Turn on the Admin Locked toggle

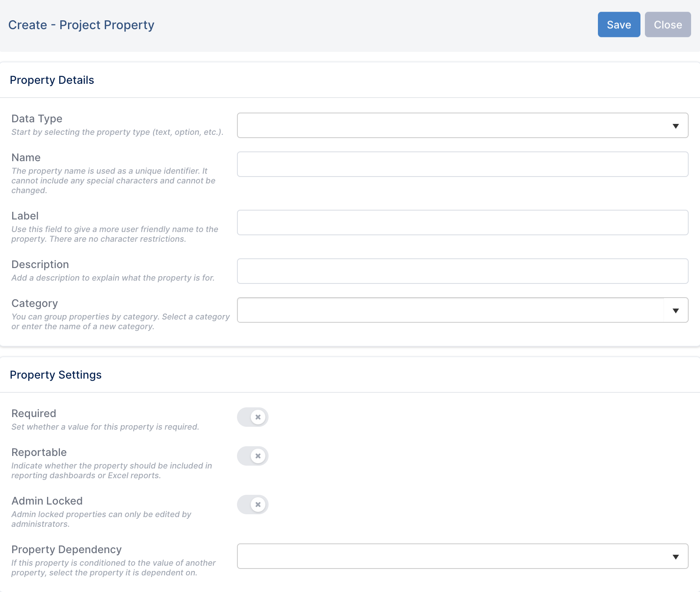253,505
